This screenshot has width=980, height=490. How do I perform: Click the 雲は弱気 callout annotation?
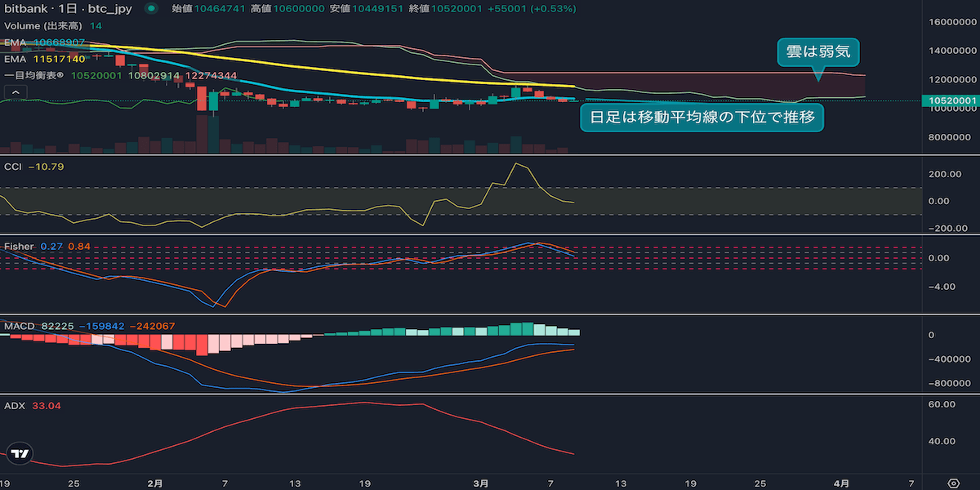pos(817,53)
